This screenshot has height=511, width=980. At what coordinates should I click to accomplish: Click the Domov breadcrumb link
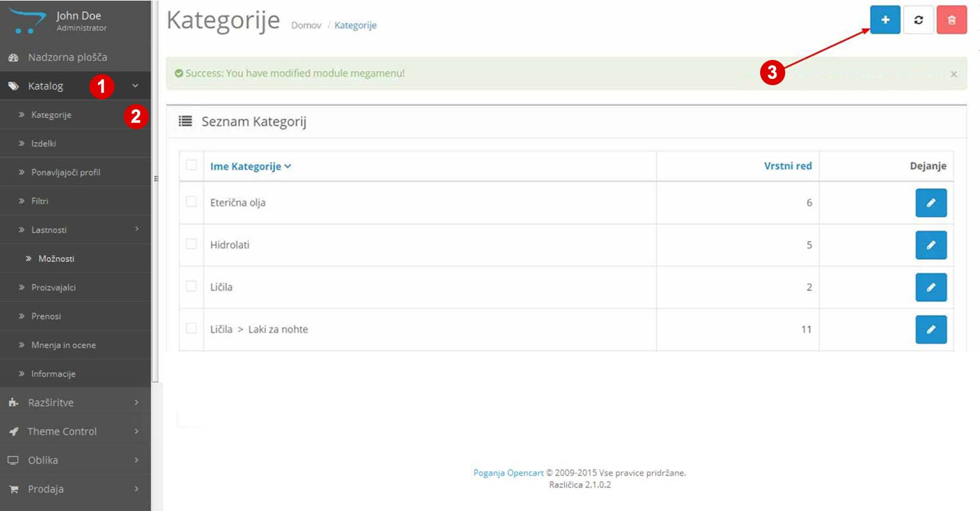(306, 25)
